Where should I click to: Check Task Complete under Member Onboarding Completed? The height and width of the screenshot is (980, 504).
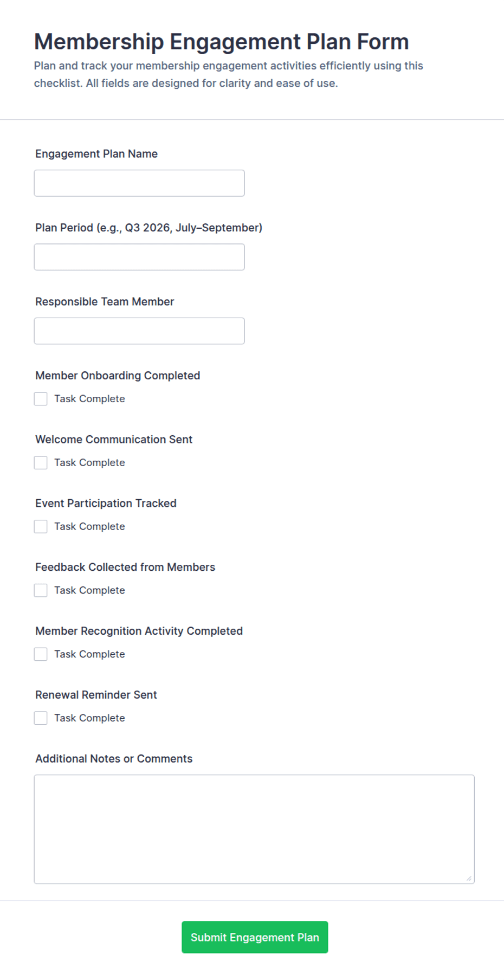(41, 399)
